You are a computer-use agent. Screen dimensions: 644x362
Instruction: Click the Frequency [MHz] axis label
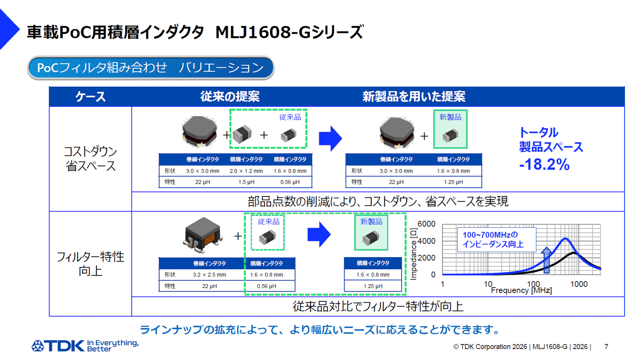(x=521, y=290)
